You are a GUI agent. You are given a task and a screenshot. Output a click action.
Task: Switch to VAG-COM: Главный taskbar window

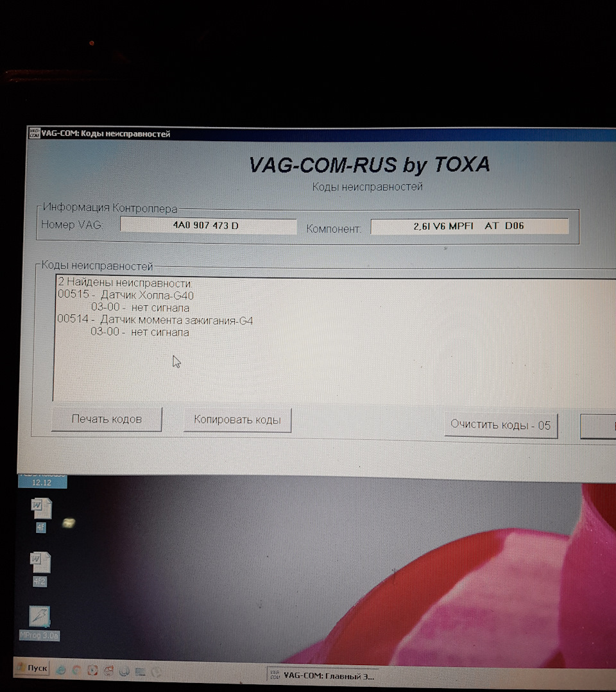[x=323, y=676]
